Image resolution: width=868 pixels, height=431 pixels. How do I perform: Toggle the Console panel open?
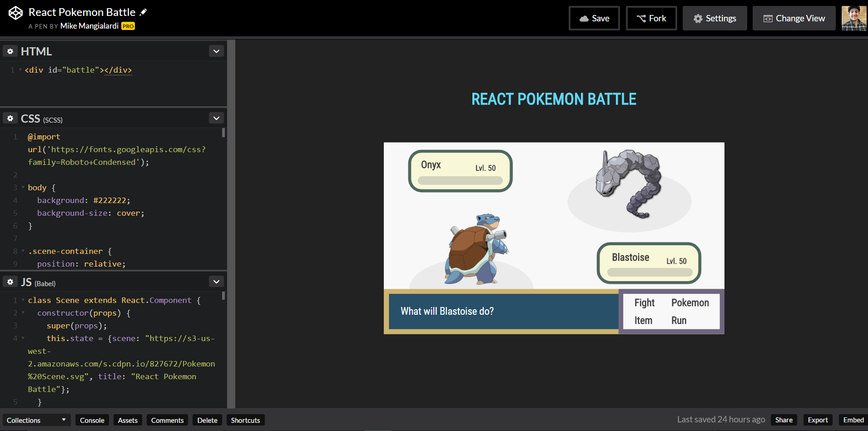[x=92, y=420]
